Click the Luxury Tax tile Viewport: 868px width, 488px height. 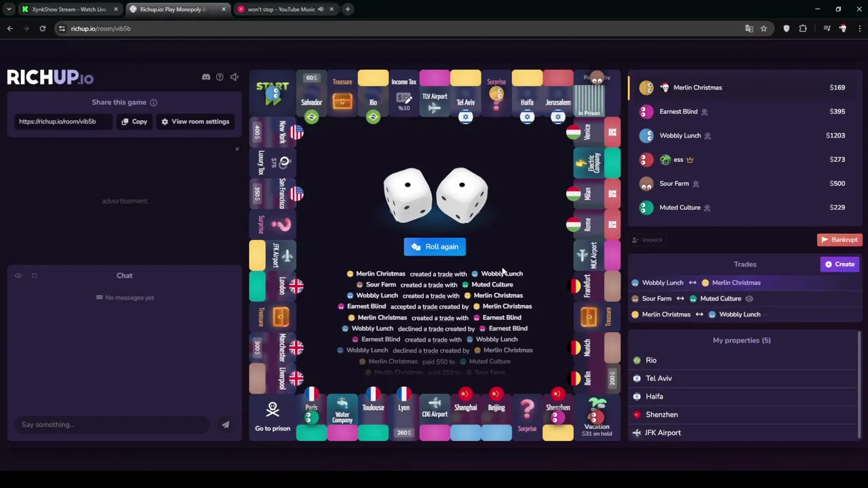(x=273, y=163)
